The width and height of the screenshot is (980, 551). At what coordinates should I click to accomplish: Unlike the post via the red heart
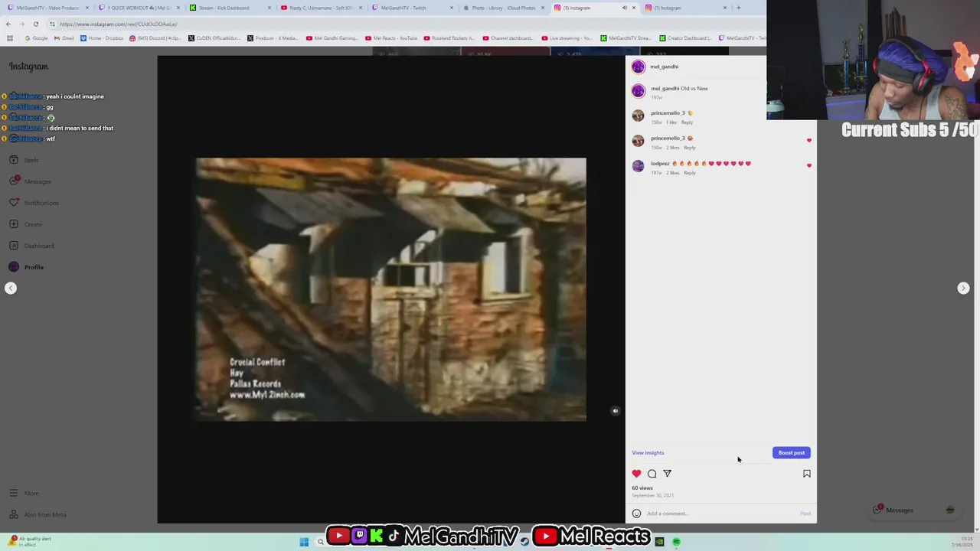click(636, 474)
